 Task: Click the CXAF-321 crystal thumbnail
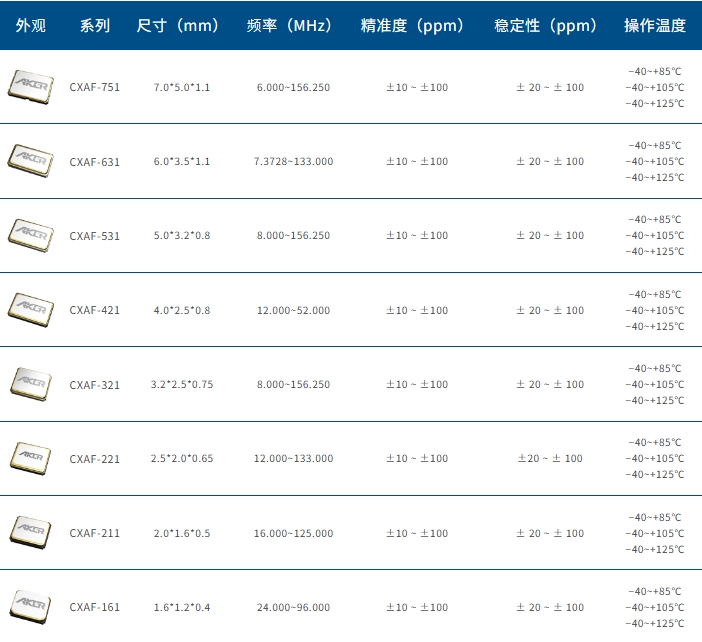point(30,383)
